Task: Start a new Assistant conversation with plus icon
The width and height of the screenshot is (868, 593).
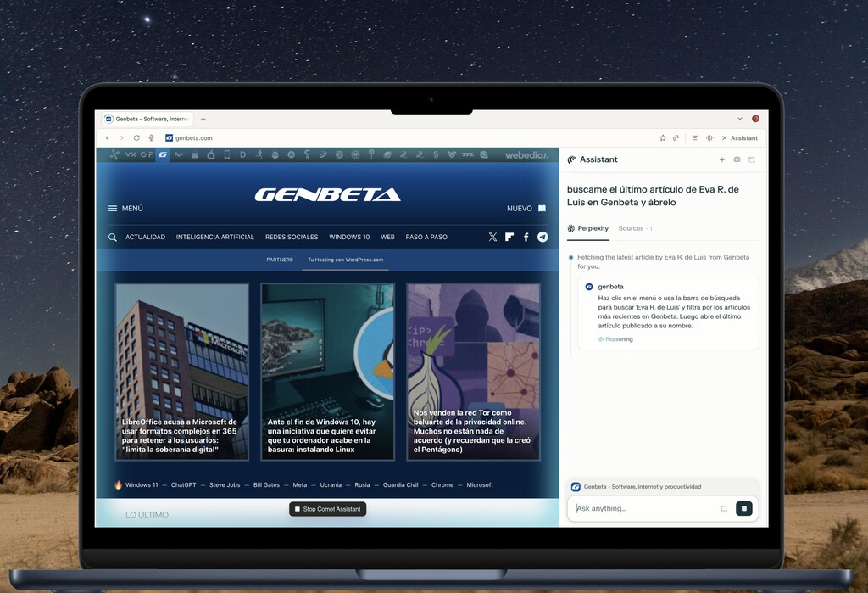Action: click(721, 159)
